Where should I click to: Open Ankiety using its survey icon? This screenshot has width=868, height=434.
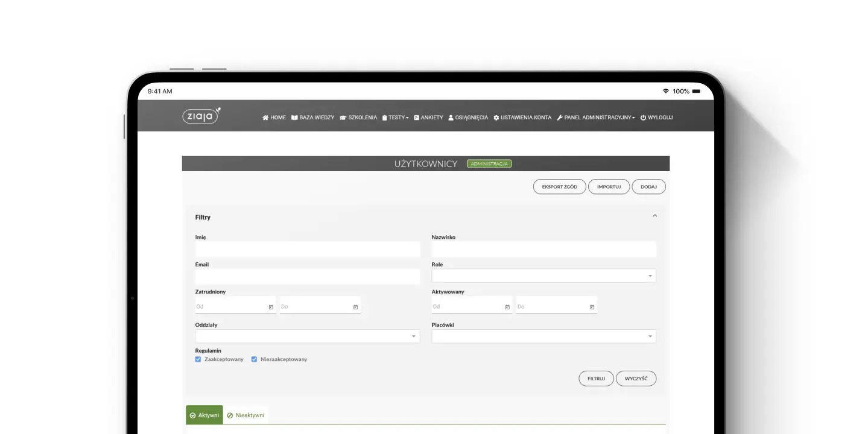point(416,118)
